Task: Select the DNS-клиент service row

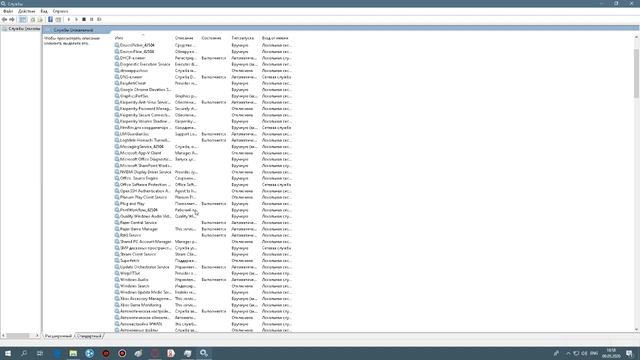Action: [203, 77]
